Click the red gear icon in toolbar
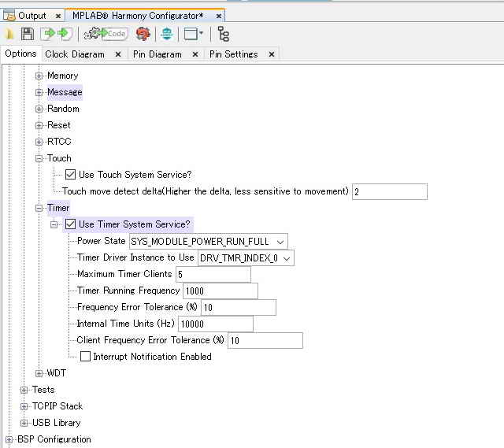 coord(143,34)
